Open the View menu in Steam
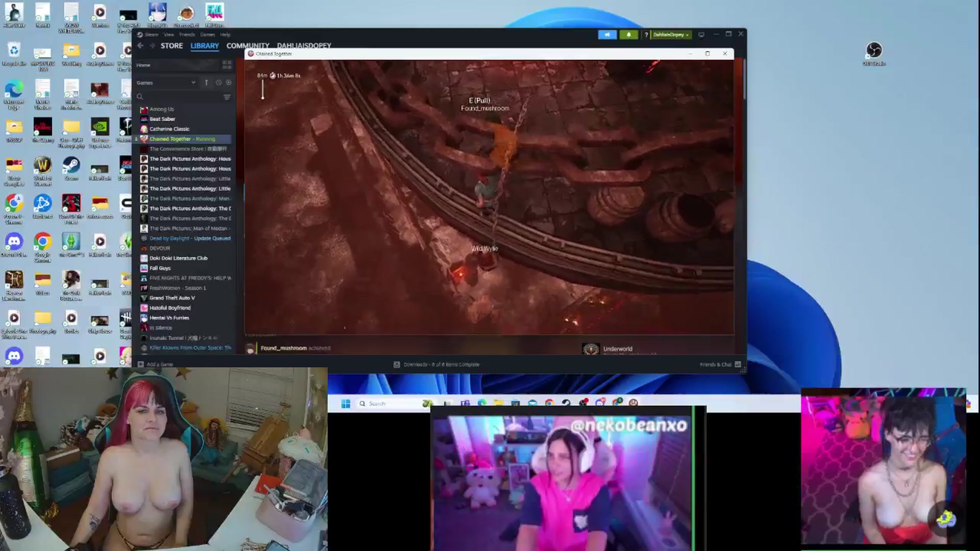 click(x=169, y=35)
